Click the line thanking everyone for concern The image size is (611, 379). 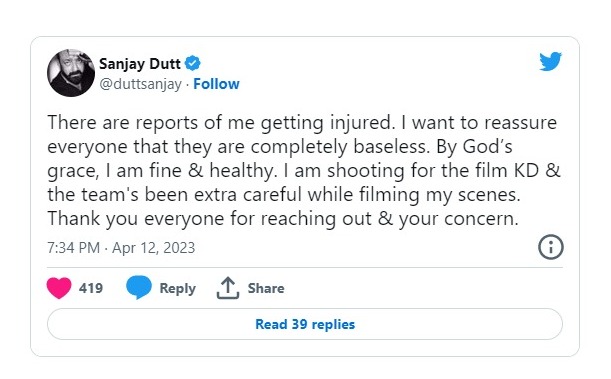[283, 219]
